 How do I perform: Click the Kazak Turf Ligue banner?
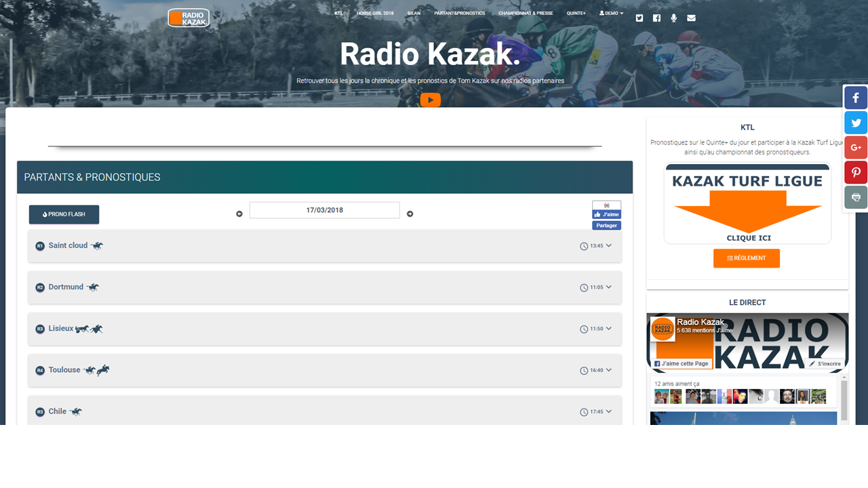pos(747,204)
